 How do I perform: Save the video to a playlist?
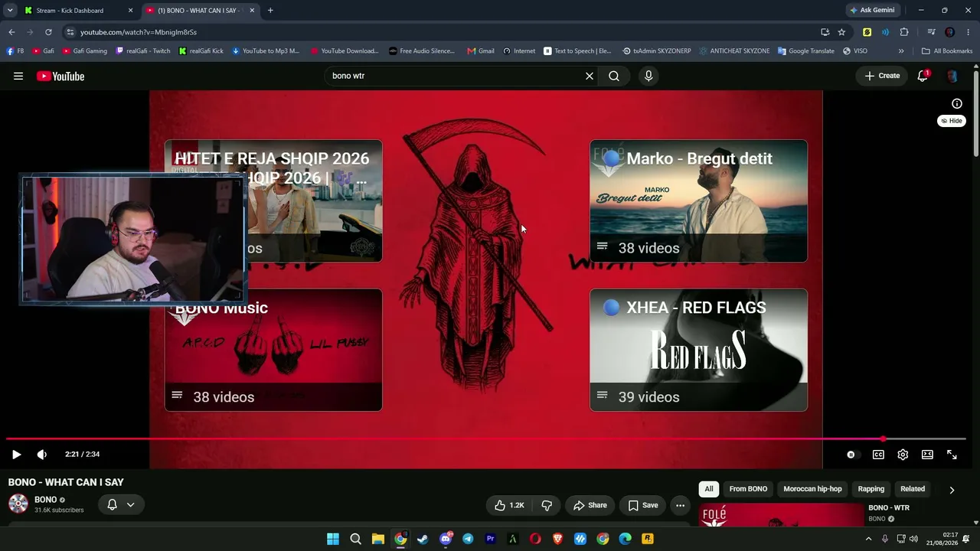tap(643, 505)
